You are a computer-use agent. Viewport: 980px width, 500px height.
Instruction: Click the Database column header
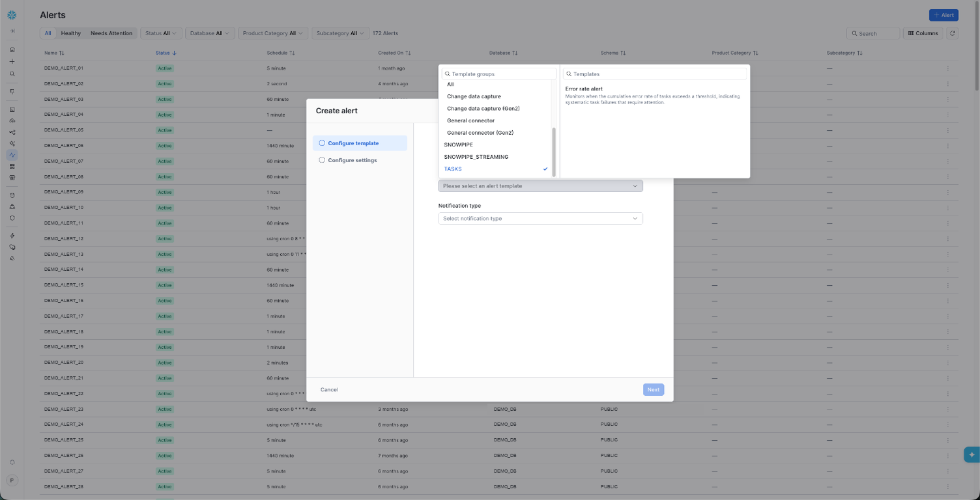pyautogui.click(x=504, y=53)
